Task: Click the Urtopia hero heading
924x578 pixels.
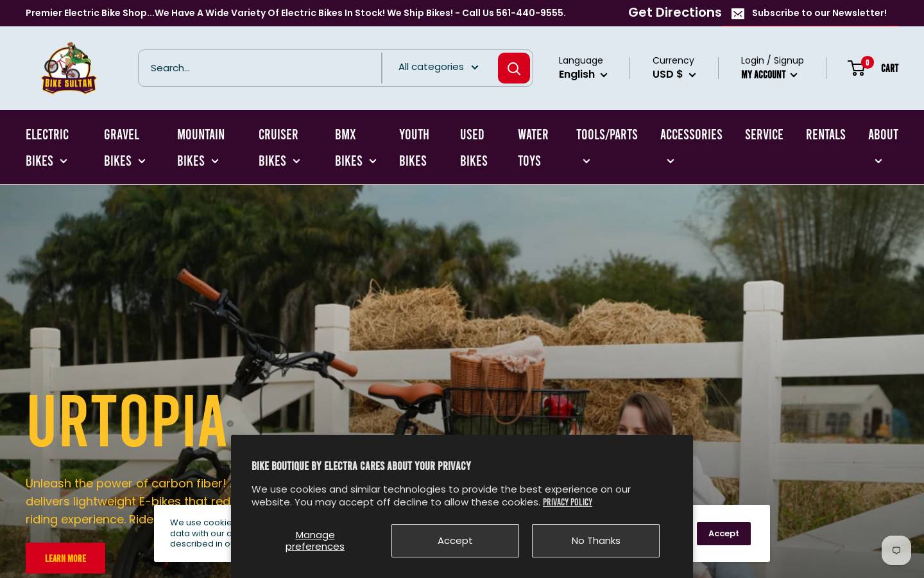Action: (x=127, y=422)
